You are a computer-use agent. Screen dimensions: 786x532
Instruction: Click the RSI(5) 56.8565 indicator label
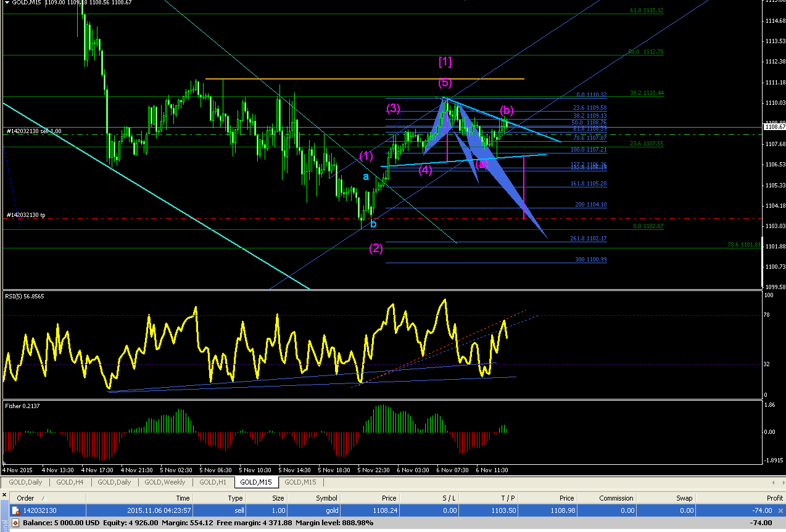26,296
